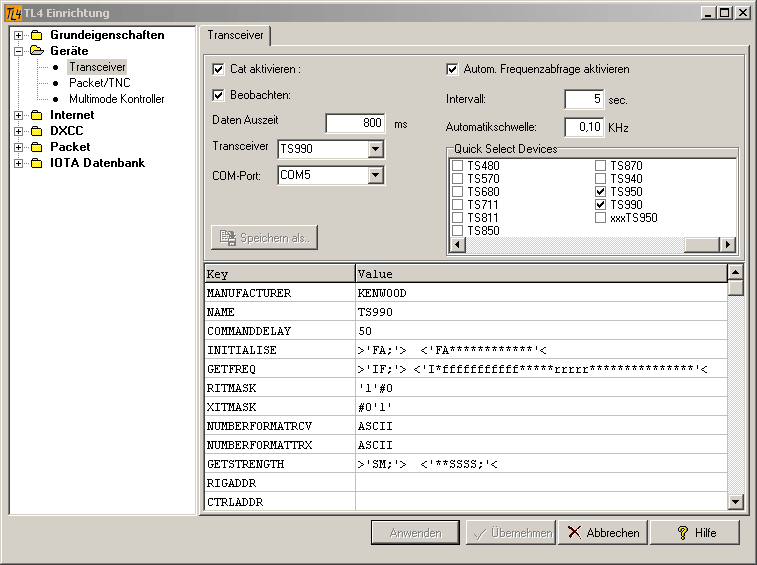Click the key table vertical scrollbar thumb

735,288
